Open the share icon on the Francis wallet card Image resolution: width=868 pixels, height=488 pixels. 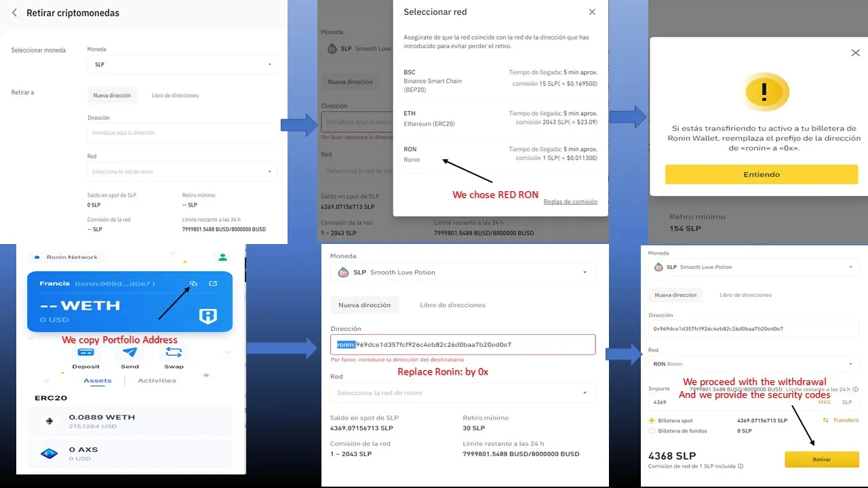point(213,283)
